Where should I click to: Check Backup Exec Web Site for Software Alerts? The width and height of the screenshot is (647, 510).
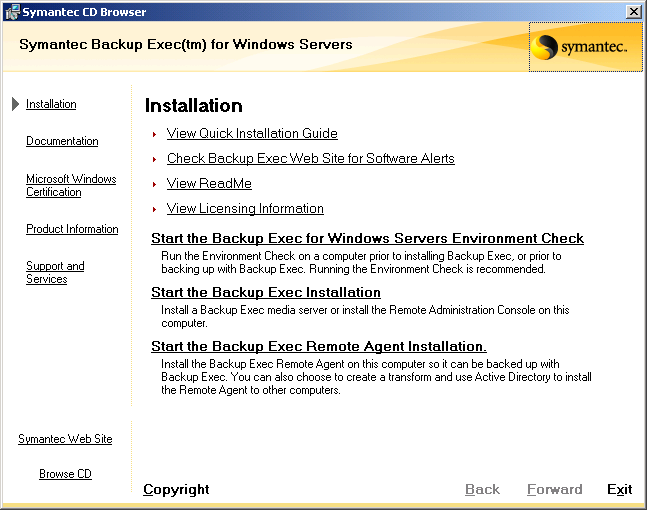coord(311,158)
